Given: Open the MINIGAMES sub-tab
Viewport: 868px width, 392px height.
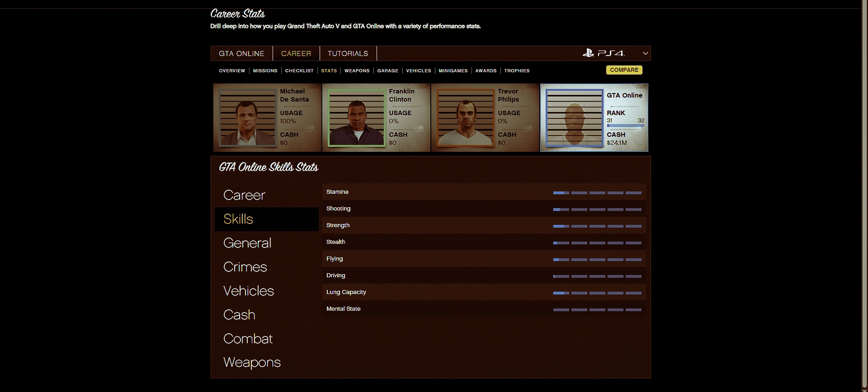Looking at the screenshot, I should tap(453, 71).
